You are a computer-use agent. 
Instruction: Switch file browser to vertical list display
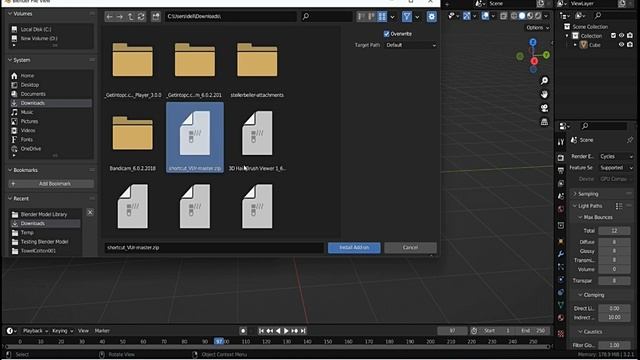pos(361,17)
